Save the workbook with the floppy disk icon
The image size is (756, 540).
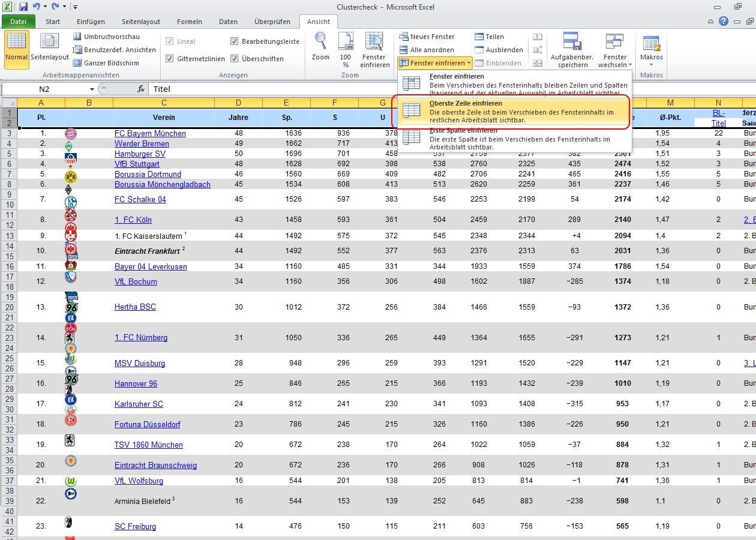[23, 7]
